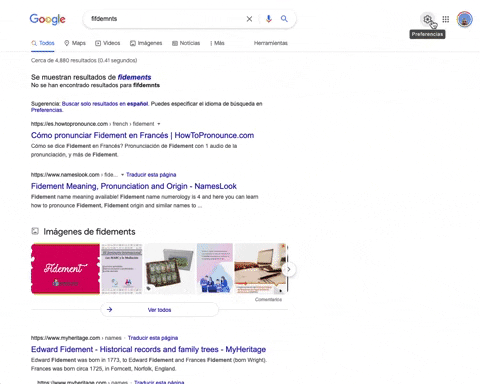This screenshot has height=384, width=480.
Task: Click the www.nameslook.com URL breadcrumb
Action: coord(74,175)
